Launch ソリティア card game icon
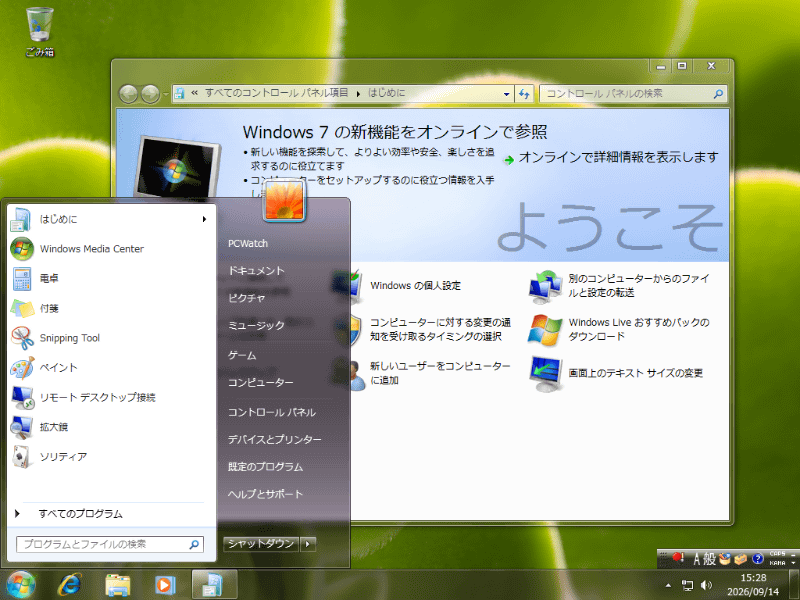Image resolution: width=800 pixels, height=600 pixels. point(21,456)
